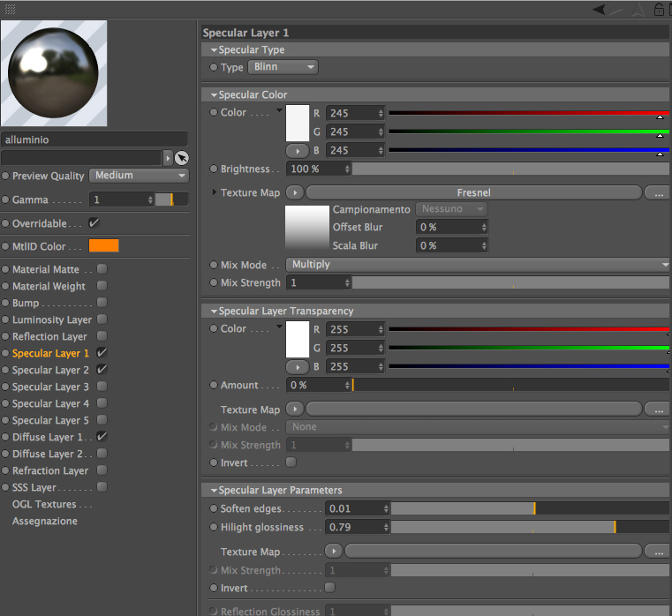Click ellipsis button for Hilight glossiness texture

(x=659, y=552)
